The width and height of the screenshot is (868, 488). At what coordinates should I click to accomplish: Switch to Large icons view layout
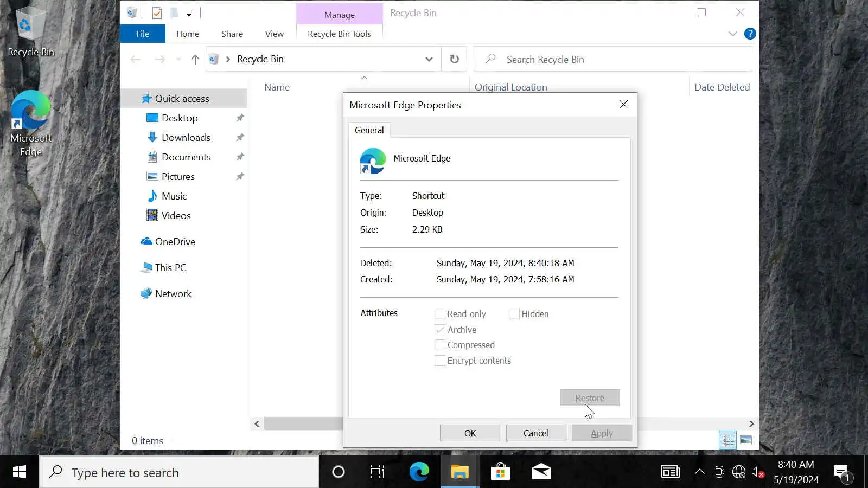point(746,440)
